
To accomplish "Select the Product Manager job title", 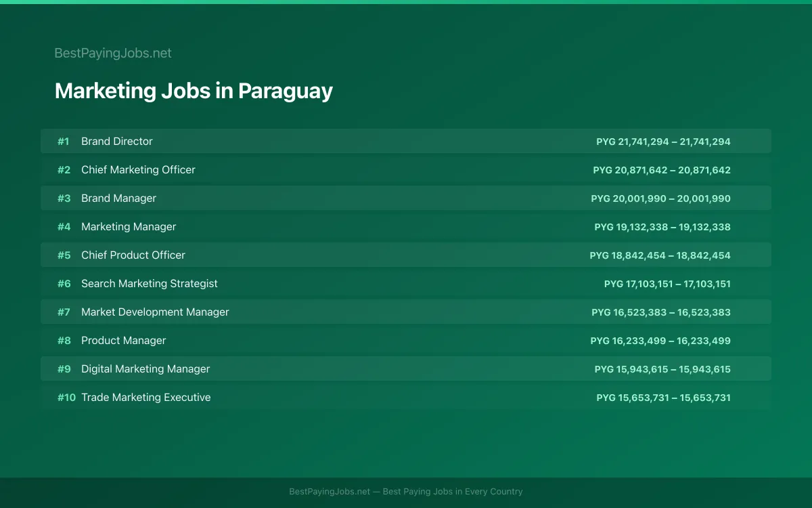I will click(123, 341).
